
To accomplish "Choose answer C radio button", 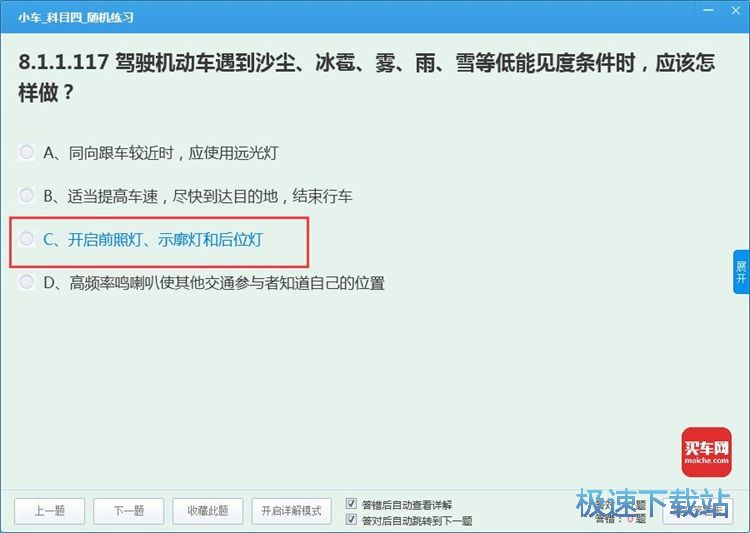I will click(x=26, y=238).
